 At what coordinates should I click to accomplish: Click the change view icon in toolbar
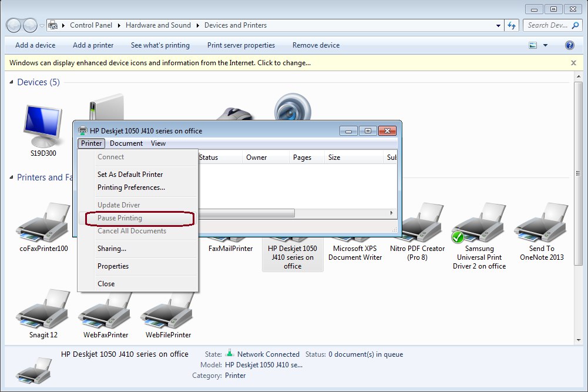pos(533,45)
